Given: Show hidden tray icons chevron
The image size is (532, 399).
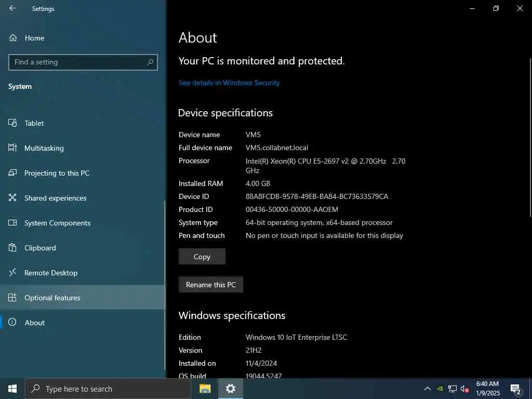Looking at the screenshot, I should pos(428,389).
